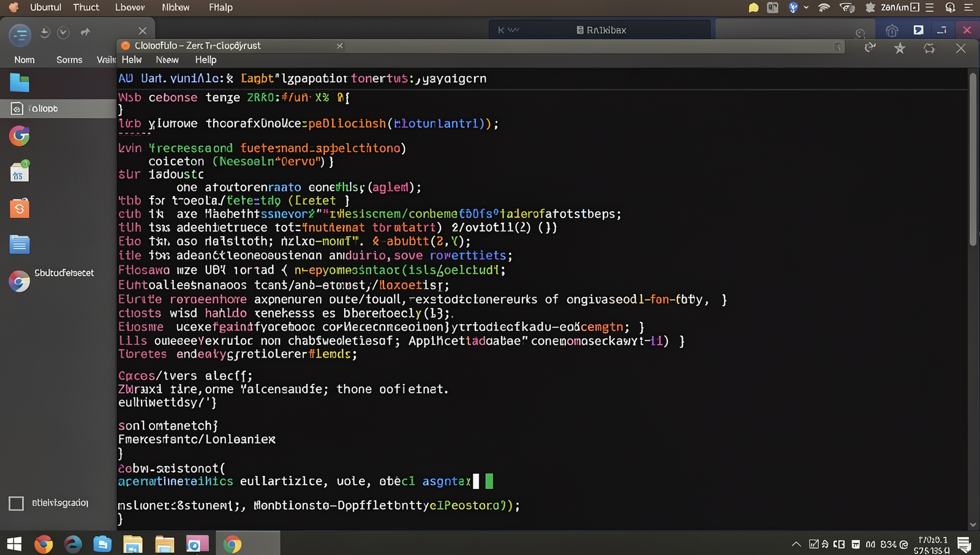Click the search icon under the empty tab

tap(860, 33)
